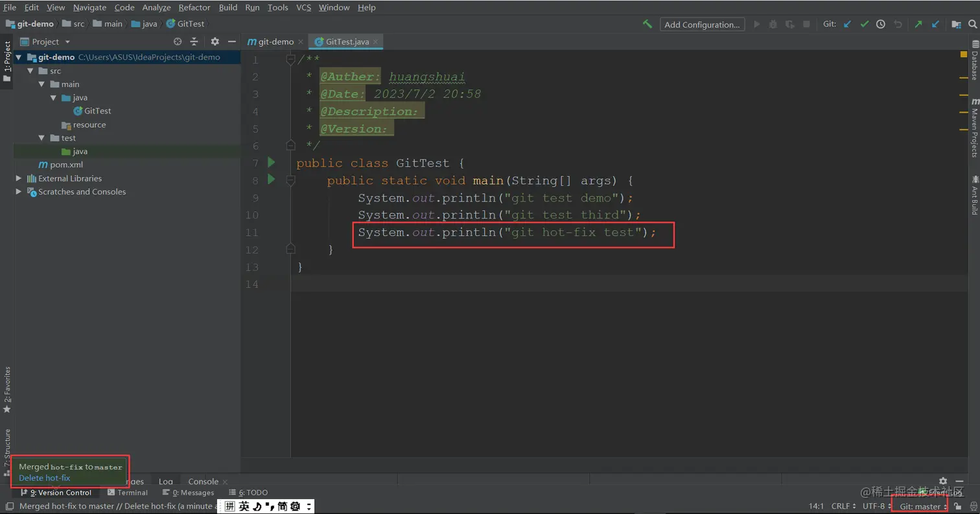Close the GitTest.java editor tab
Image resolution: width=980 pixels, height=514 pixels.
375,41
